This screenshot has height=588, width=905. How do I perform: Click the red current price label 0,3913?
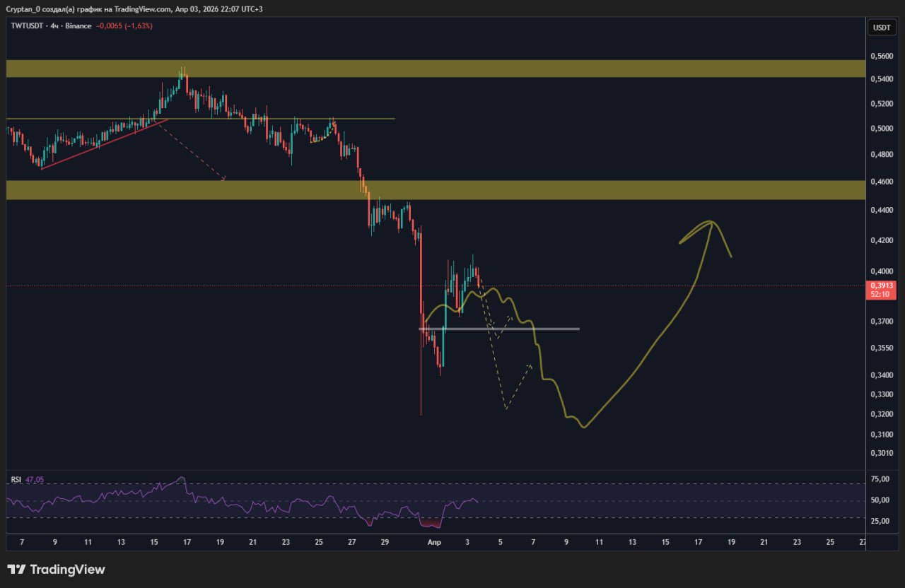(881, 286)
